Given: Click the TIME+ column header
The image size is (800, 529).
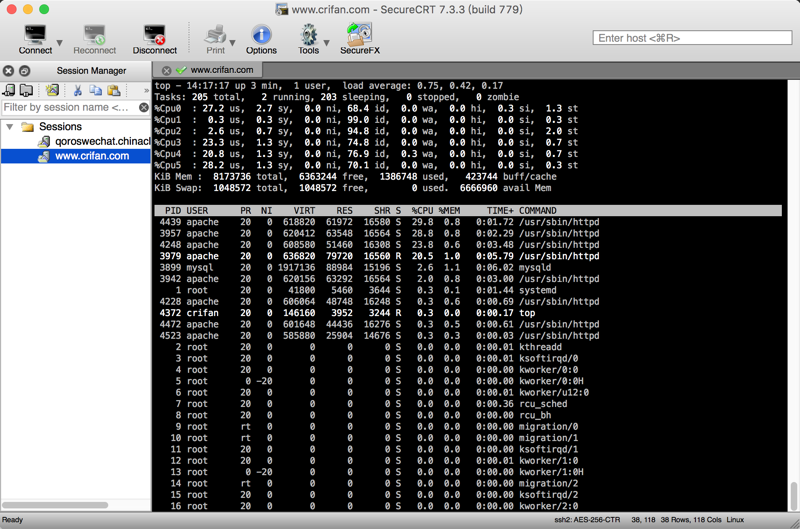Looking at the screenshot, I should pyautogui.click(x=500, y=211).
